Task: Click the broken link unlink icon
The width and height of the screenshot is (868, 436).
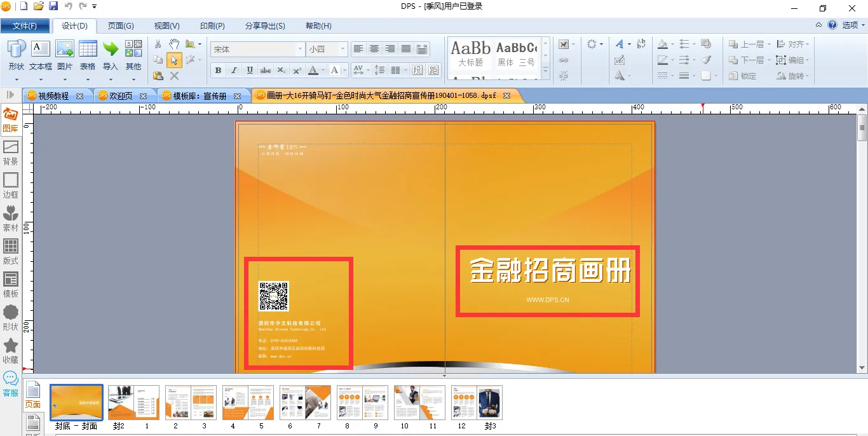Action: [x=564, y=76]
